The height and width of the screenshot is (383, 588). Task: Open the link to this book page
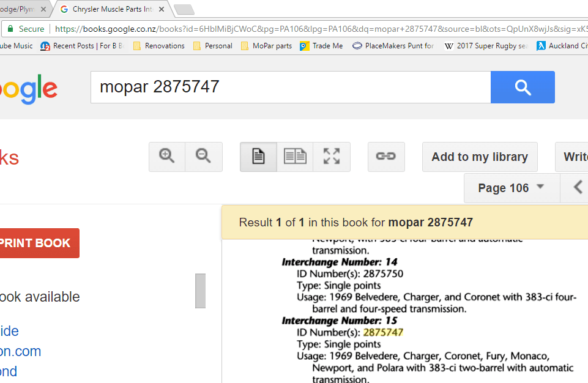[x=386, y=157]
